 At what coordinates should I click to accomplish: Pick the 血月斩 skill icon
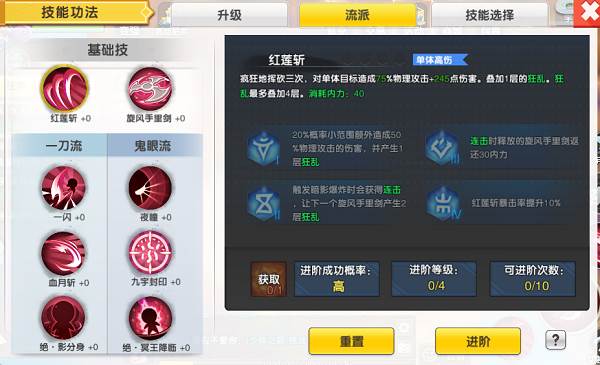[x=64, y=254]
